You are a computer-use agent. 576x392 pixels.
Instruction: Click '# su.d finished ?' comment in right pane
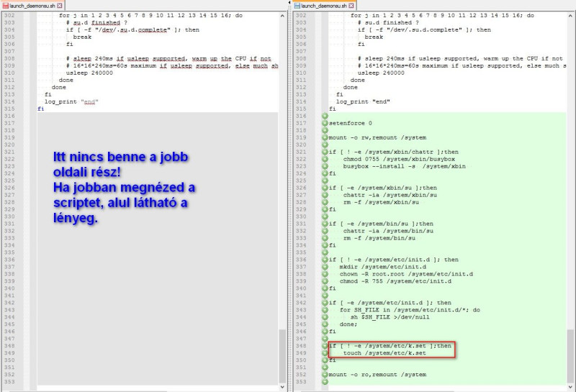[388, 23]
